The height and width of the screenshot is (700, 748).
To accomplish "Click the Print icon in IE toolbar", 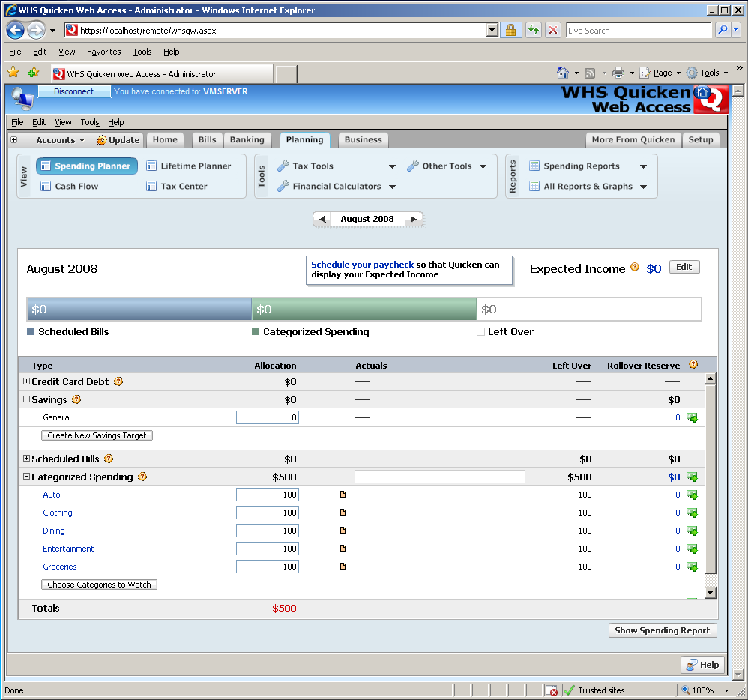I will coord(618,73).
